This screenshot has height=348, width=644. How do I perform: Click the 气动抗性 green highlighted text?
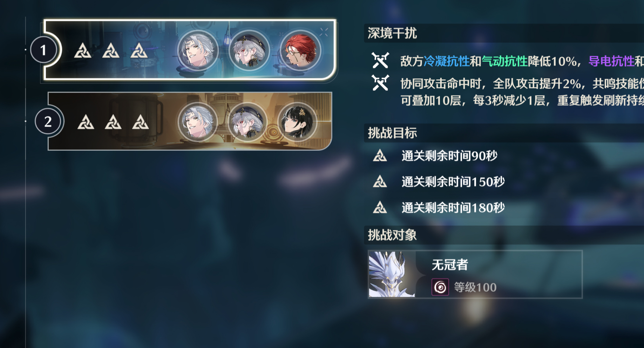[x=505, y=61]
